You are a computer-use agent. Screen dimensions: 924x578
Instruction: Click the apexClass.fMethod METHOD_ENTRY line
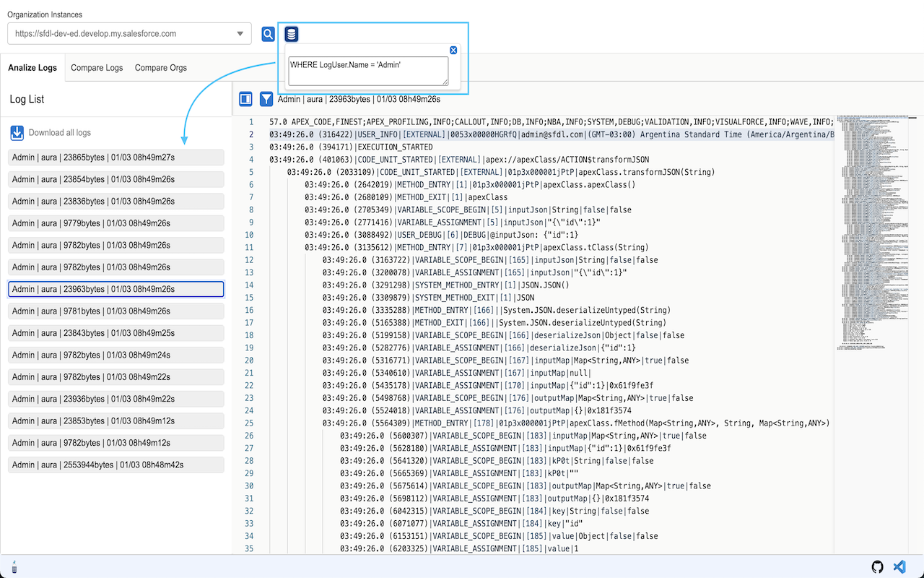point(576,423)
